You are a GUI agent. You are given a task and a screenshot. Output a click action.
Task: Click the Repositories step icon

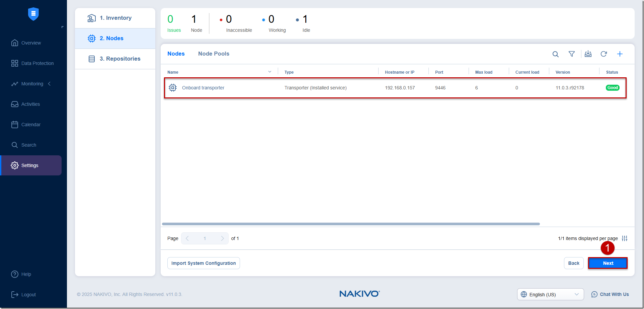pos(91,59)
